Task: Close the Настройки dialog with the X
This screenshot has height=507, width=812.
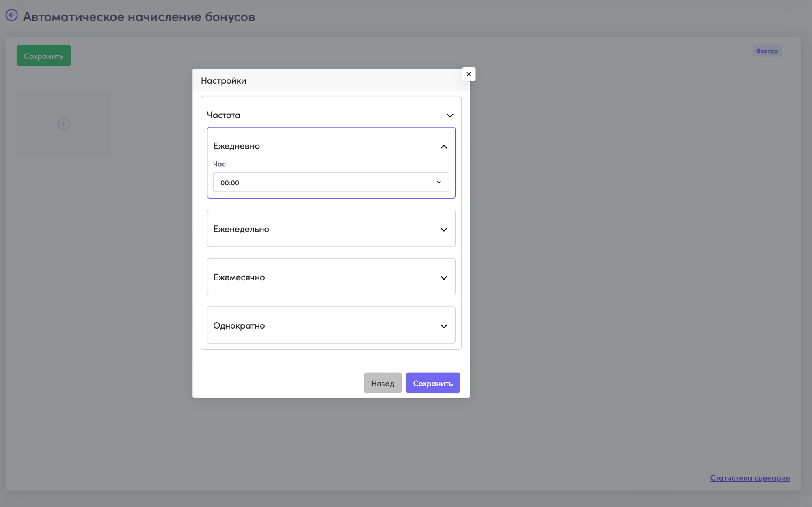Action: 469,74
